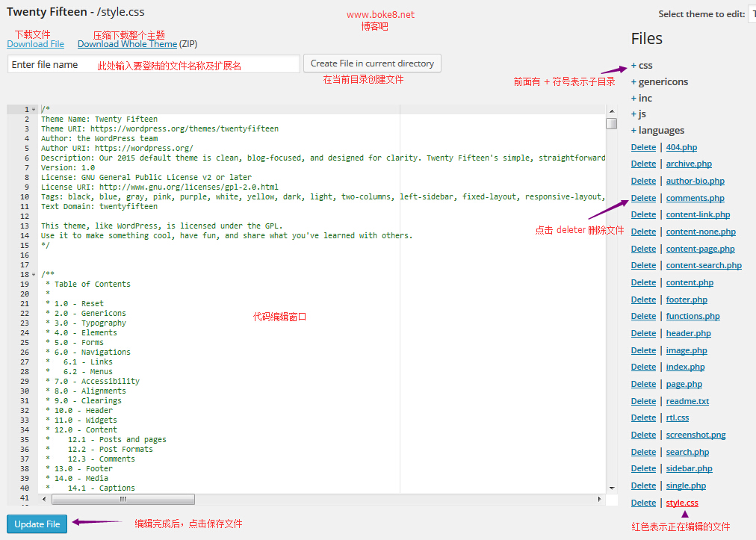Open screenshot.png file

[x=695, y=435]
